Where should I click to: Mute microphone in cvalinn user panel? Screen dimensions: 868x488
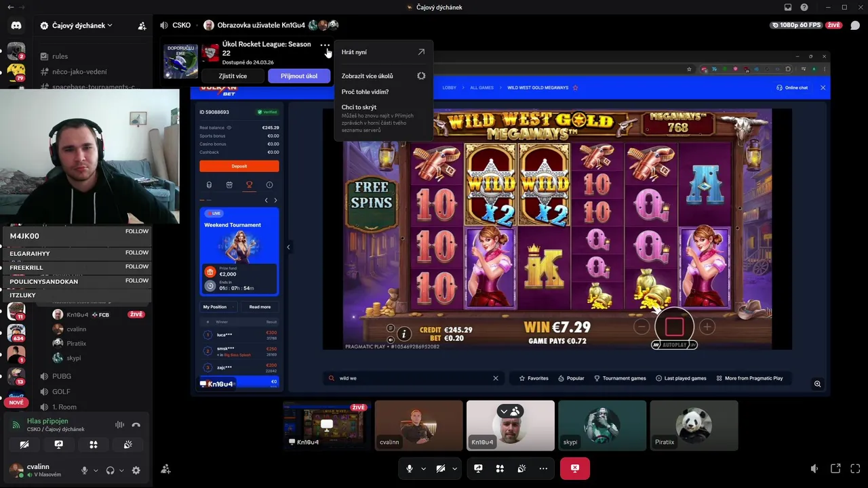pyautogui.click(x=85, y=470)
